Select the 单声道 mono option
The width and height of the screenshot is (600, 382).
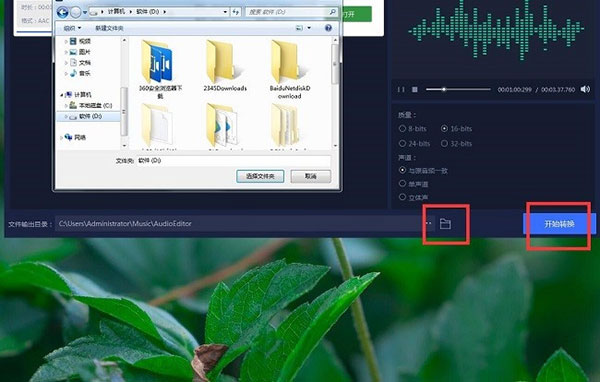[x=413, y=184]
